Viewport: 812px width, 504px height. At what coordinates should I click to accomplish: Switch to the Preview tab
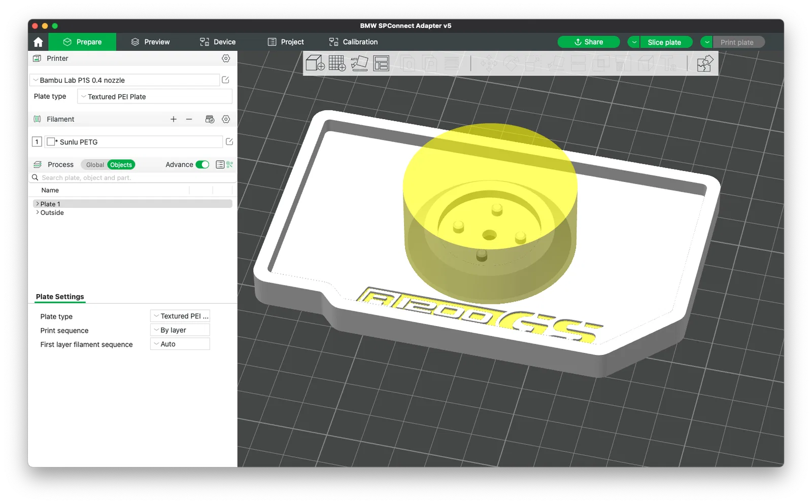click(150, 42)
